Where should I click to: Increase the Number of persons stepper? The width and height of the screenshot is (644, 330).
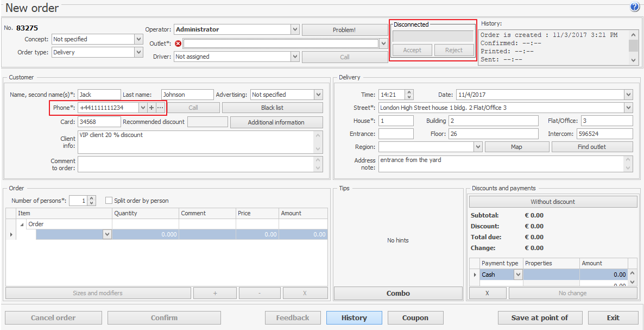(92, 198)
